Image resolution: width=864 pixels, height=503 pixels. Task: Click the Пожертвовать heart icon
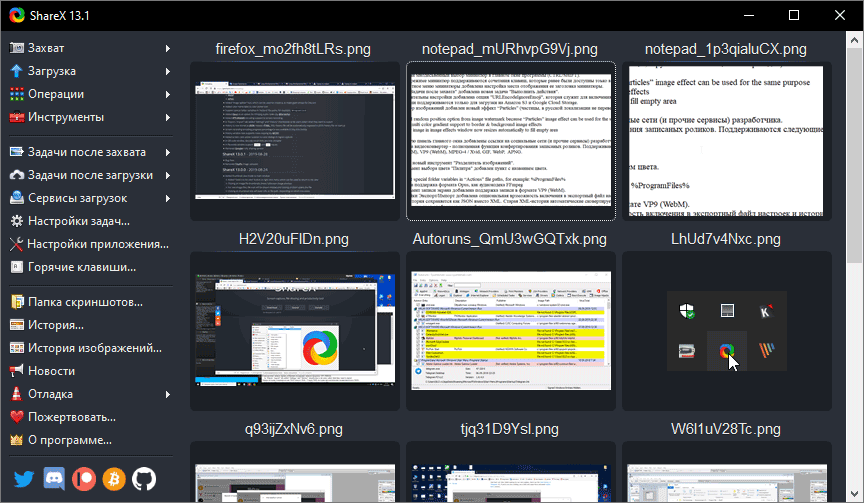tap(17, 417)
